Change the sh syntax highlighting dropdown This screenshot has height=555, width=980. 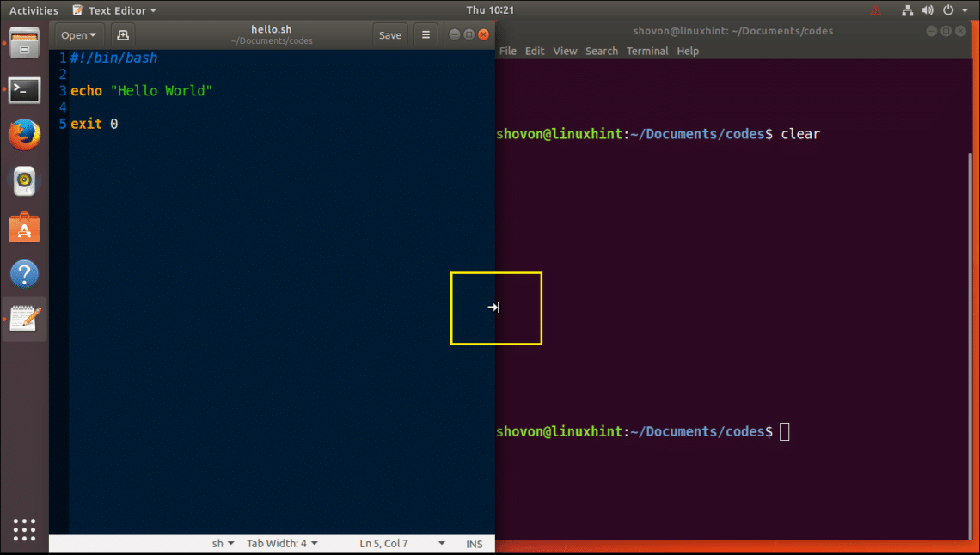tap(223, 543)
